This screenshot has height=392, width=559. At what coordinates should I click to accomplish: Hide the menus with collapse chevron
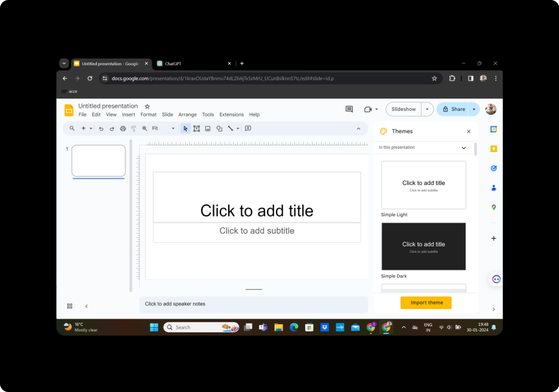(359, 129)
